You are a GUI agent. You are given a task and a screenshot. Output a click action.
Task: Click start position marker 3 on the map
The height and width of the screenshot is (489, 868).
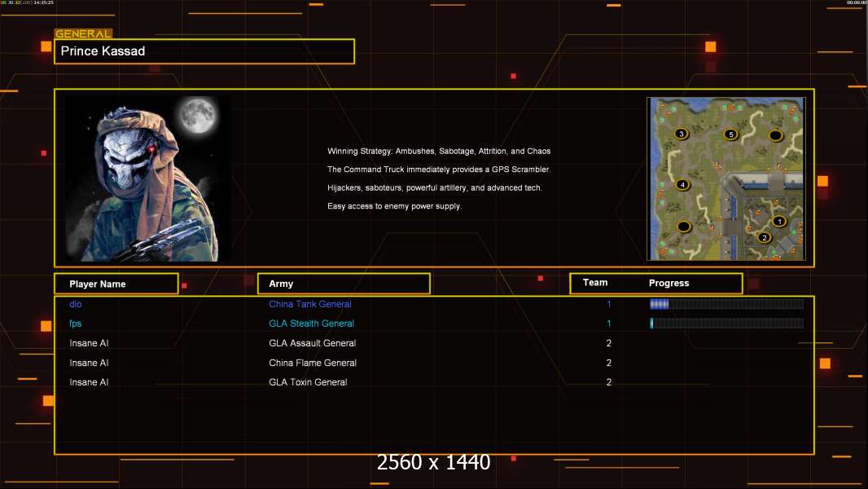[x=681, y=134]
